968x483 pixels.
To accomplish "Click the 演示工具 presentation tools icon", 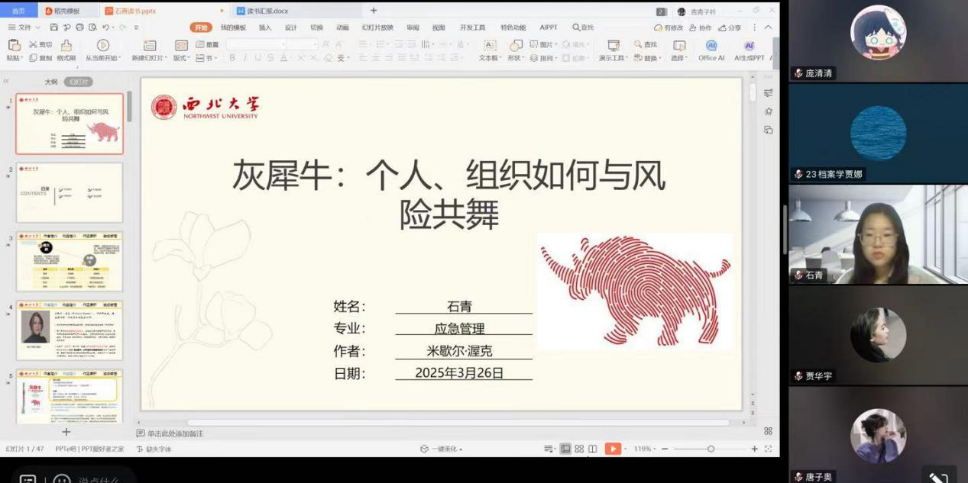I will 613,46.
